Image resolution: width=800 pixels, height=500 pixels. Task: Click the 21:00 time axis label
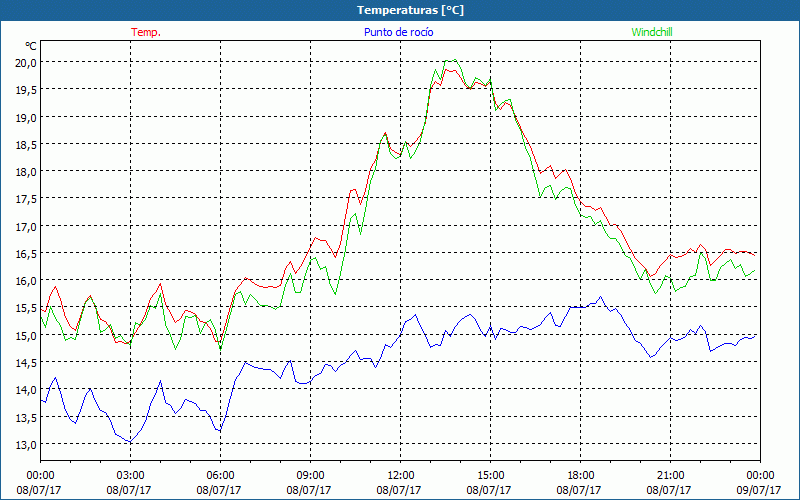670,475
